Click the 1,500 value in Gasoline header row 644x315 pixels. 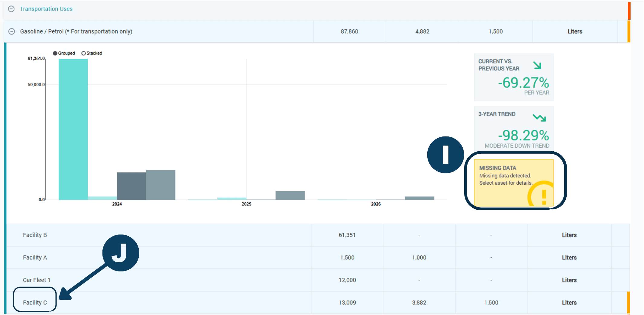coord(496,31)
